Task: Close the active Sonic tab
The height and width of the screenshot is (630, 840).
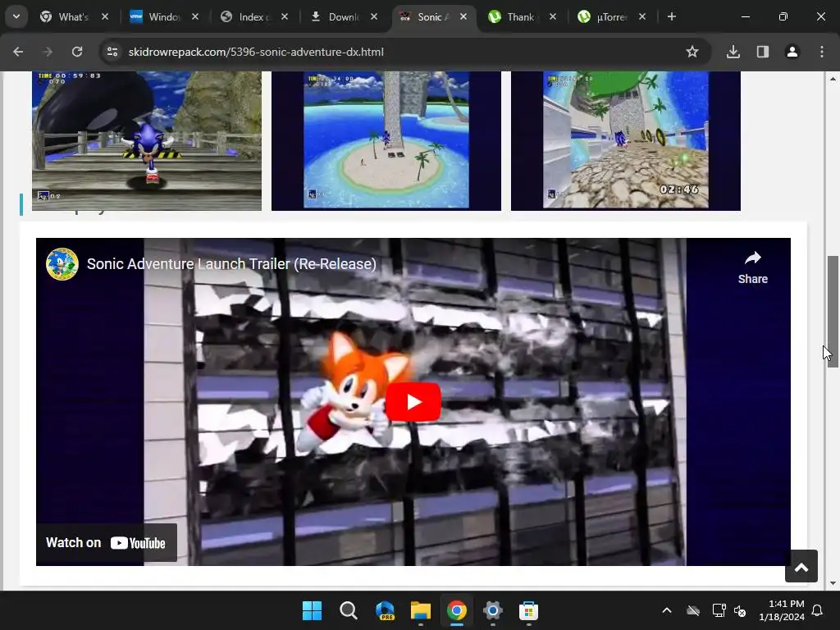Action: pos(464,16)
